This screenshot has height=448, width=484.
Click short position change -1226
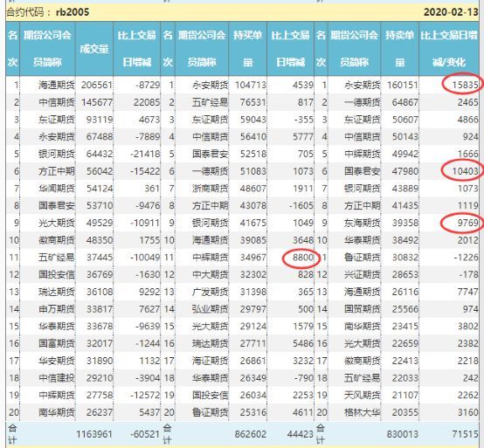[466, 258]
